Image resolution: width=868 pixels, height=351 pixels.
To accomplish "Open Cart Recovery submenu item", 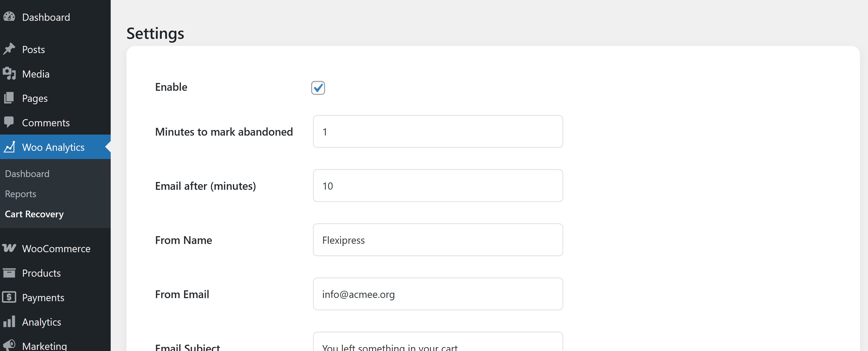I will 34,214.
